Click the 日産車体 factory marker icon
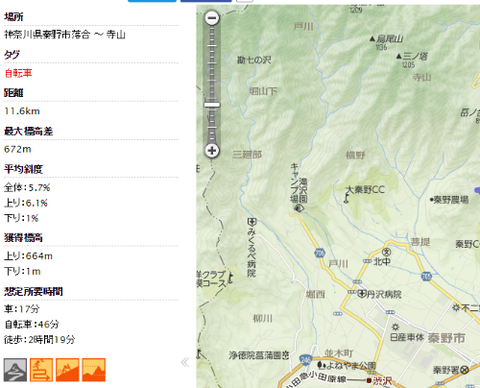The height and width of the screenshot is (388, 480). coord(396,327)
